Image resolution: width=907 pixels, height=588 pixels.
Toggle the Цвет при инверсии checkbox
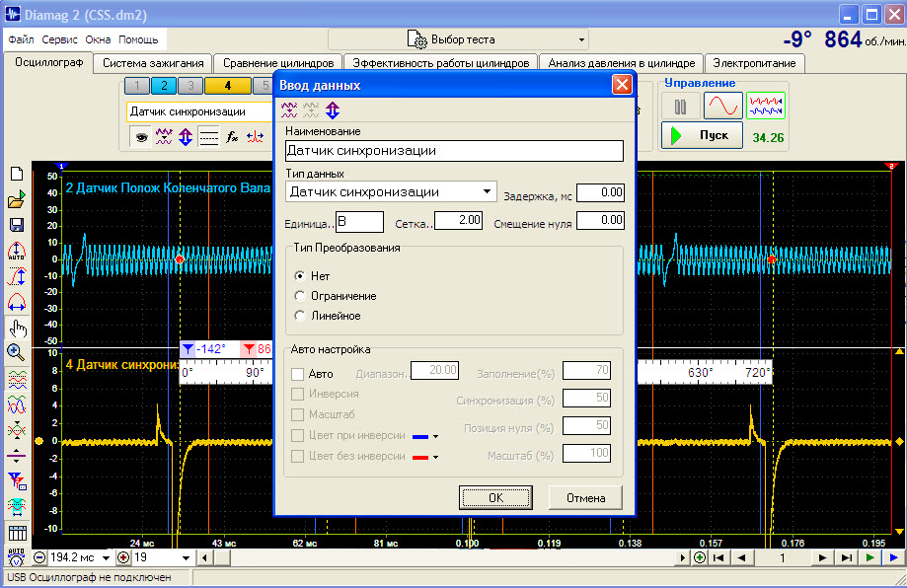(x=297, y=435)
